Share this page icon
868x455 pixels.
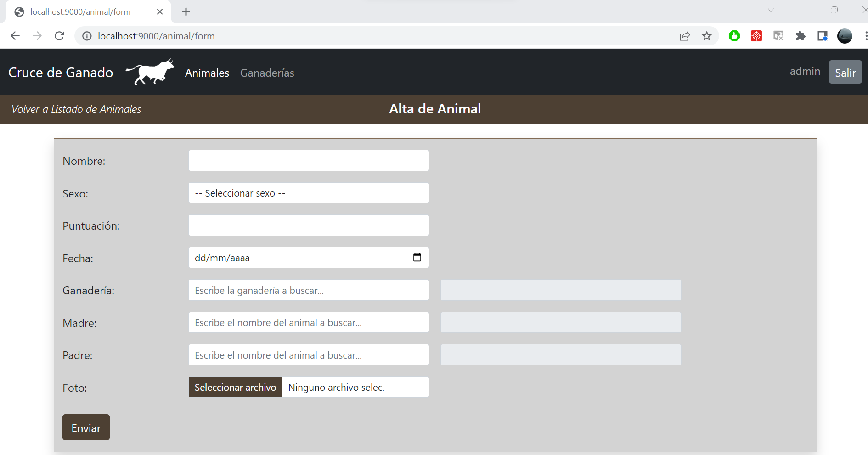pyautogui.click(x=685, y=36)
